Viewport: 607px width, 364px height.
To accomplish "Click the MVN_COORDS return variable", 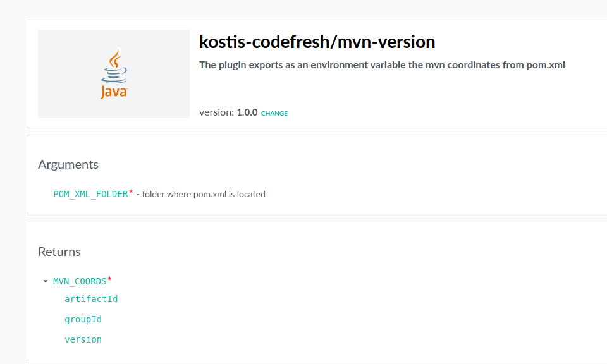I will pos(79,281).
